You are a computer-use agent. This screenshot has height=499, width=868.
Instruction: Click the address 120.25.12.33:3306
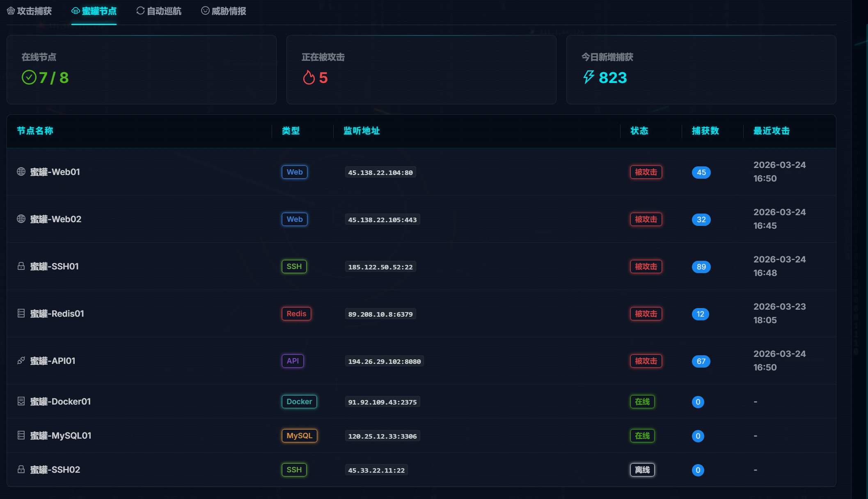[x=382, y=436]
